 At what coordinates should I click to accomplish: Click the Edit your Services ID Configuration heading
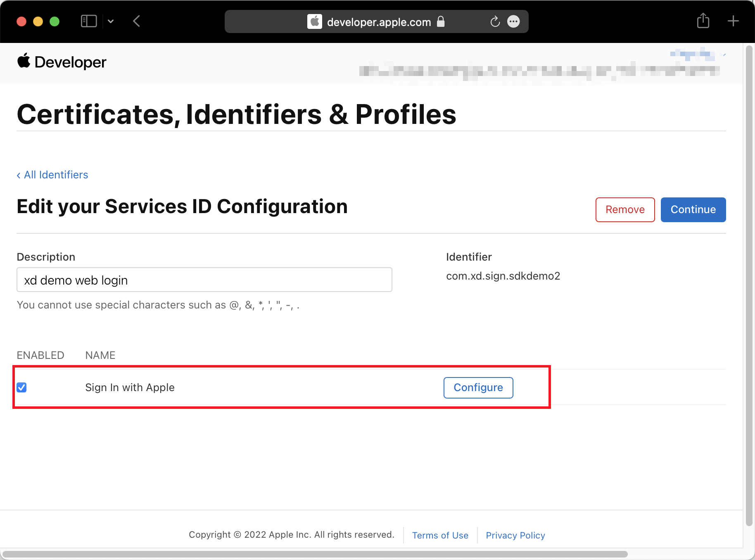182,206
